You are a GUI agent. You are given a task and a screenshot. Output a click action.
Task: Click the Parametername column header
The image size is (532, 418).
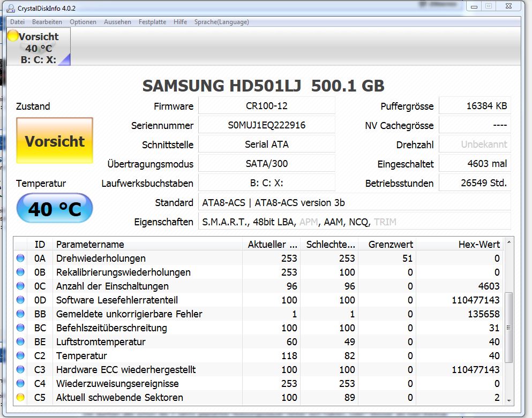coord(147,244)
